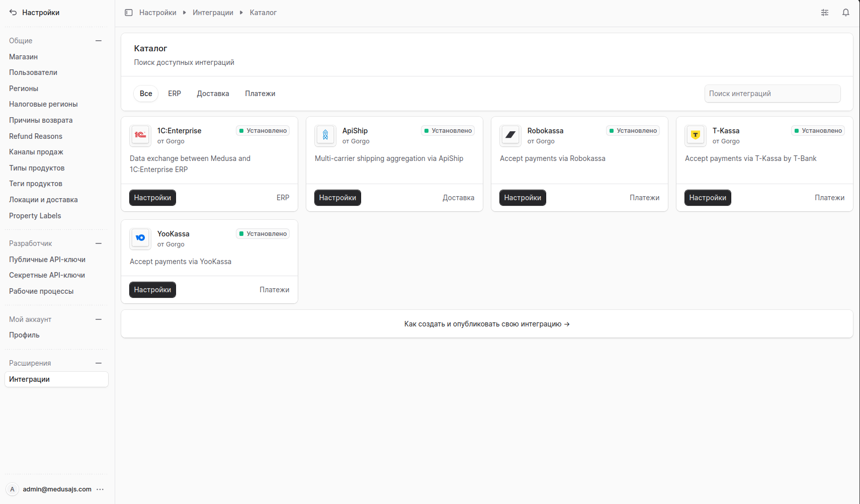Viewport: 860px width, 504px height.
Task: Select the ERP filter tab
Action: click(x=175, y=94)
